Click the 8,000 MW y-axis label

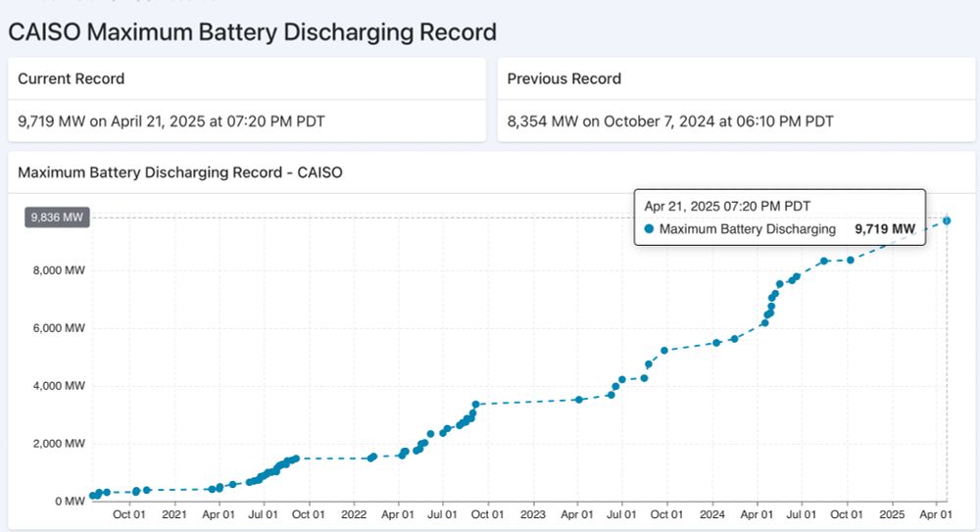coord(59,270)
